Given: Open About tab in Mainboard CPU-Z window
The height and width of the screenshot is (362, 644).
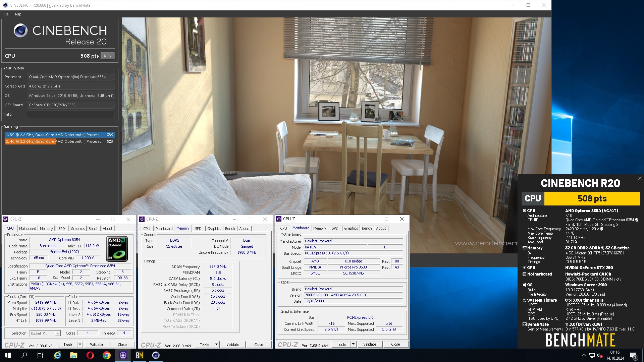Looking at the screenshot, I should (381, 228).
